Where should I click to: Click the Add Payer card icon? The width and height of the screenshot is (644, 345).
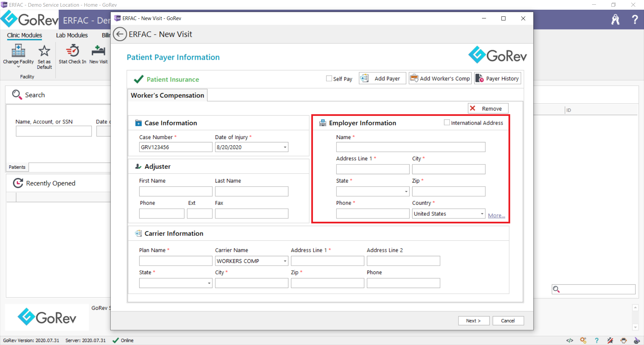(364, 78)
